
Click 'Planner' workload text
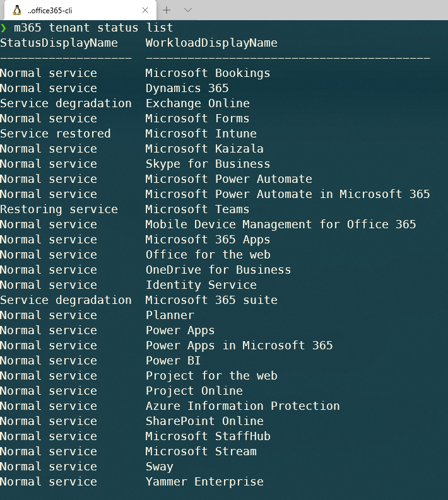point(170,315)
